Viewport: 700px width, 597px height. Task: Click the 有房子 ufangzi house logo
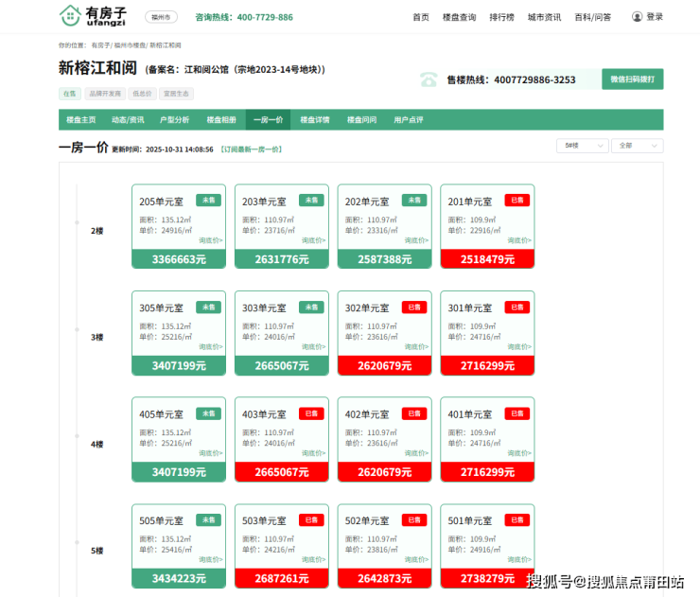[93, 16]
